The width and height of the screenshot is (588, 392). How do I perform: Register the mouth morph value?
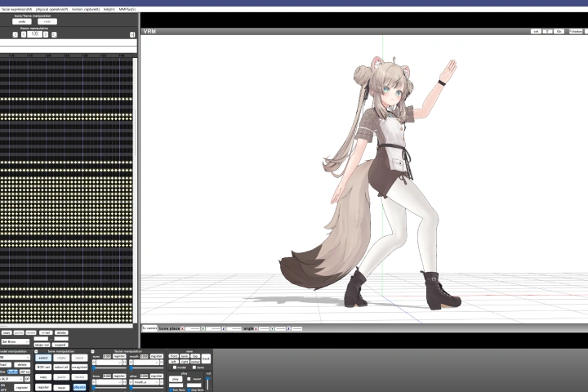tap(156, 356)
